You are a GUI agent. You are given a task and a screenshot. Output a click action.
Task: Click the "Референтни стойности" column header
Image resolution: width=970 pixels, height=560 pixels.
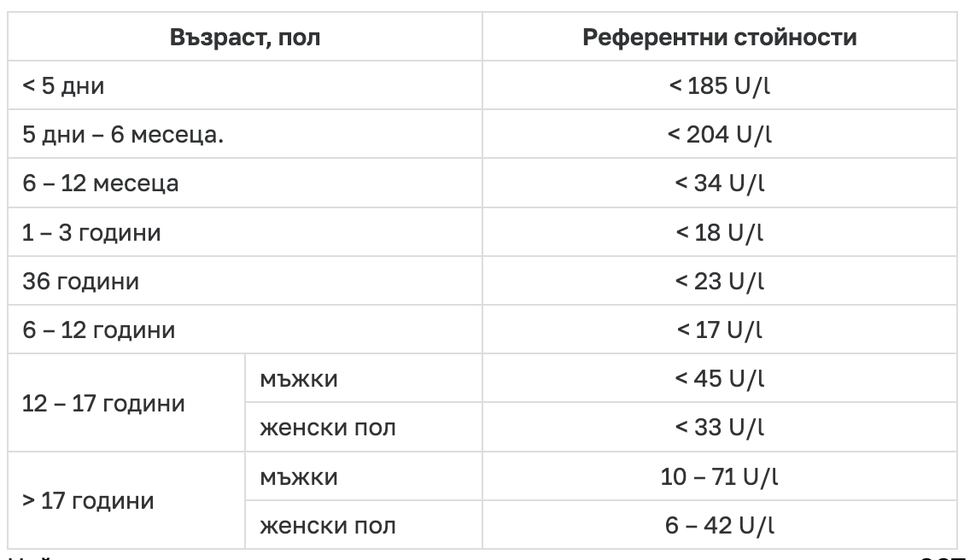coord(720,38)
